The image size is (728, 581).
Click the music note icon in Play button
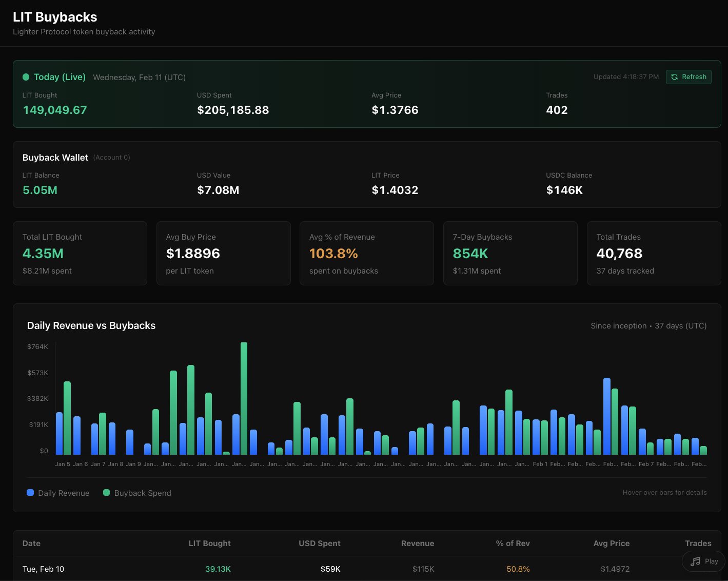(695, 561)
